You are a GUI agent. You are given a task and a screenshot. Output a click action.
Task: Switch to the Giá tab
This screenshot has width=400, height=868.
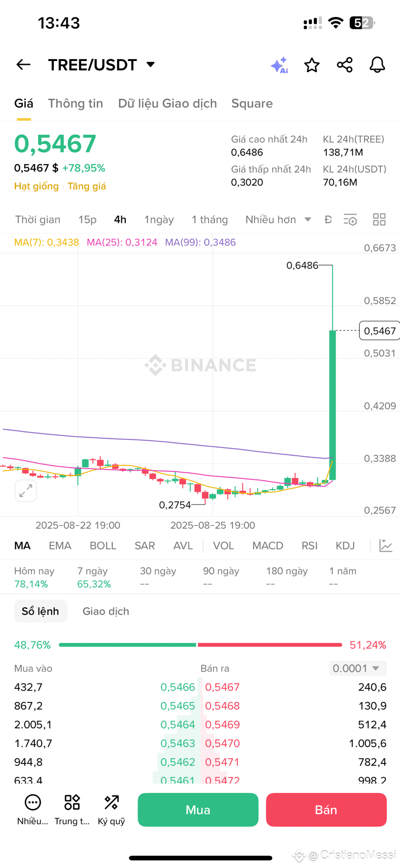(x=24, y=103)
